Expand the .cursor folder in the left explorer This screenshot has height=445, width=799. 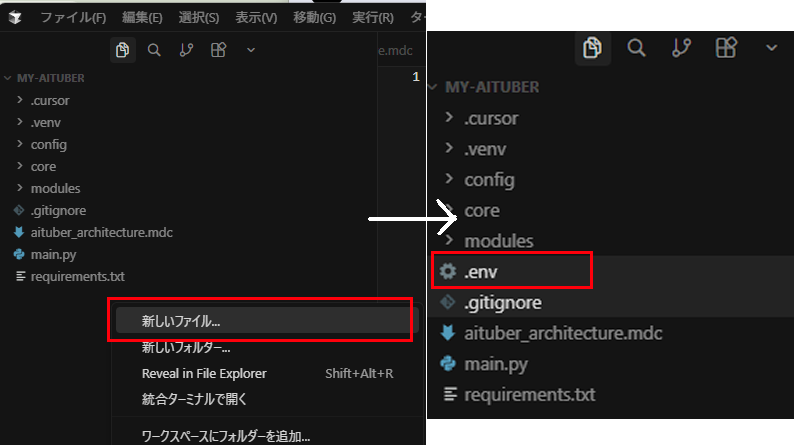click(49, 100)
